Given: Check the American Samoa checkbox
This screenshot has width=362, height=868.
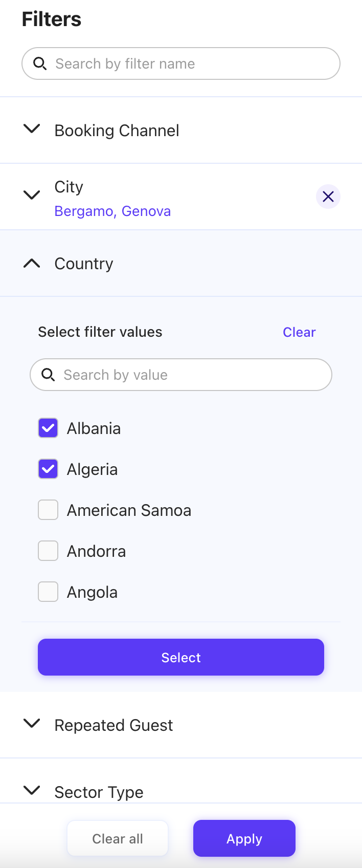Looking at the screenshot, I should pyautogui.click(x=48, y=510).
